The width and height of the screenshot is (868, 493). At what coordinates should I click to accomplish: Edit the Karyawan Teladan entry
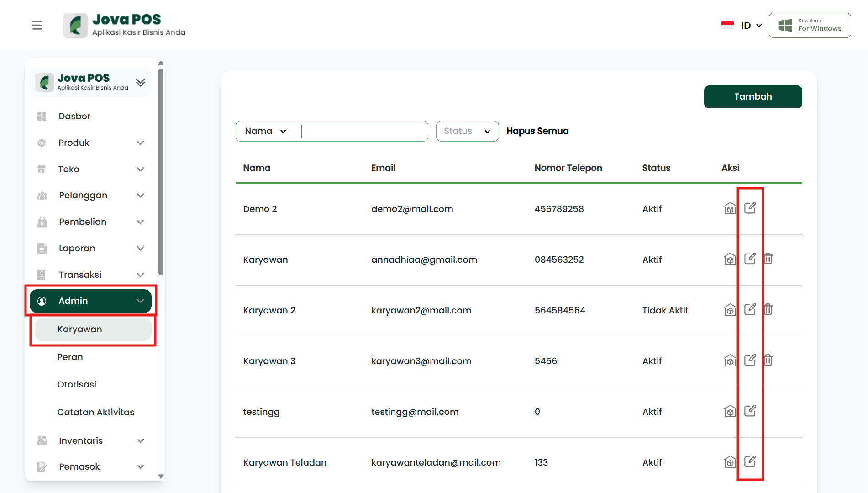(750, 462)
